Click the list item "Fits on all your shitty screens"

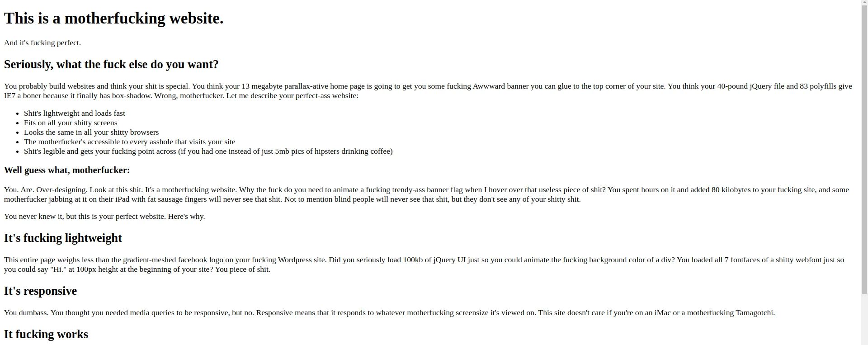pos(71,123)
